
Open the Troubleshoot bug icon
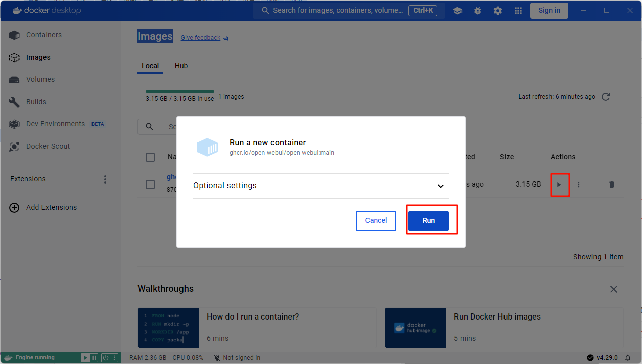pyautogui.click(x=478, y=11)
